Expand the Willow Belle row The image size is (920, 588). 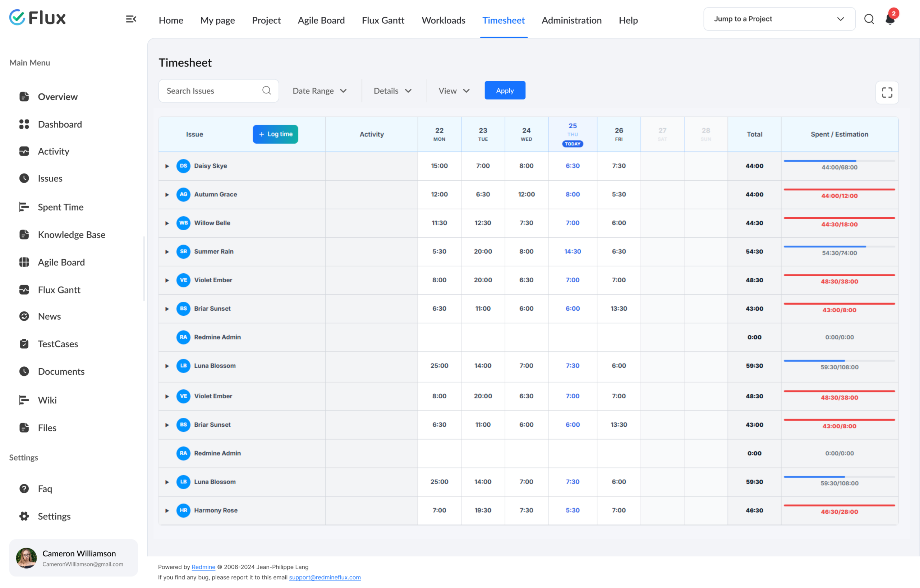tap(167, 223)
